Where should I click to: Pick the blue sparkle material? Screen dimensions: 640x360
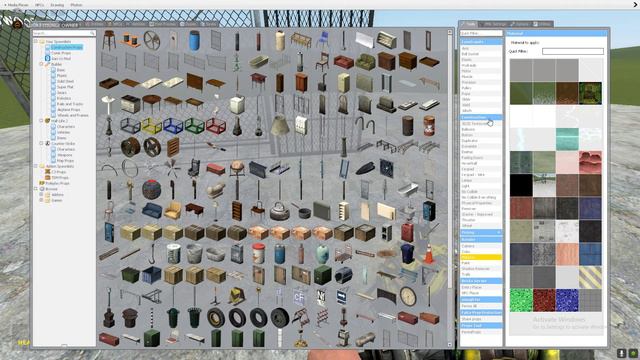pos(567,300)
